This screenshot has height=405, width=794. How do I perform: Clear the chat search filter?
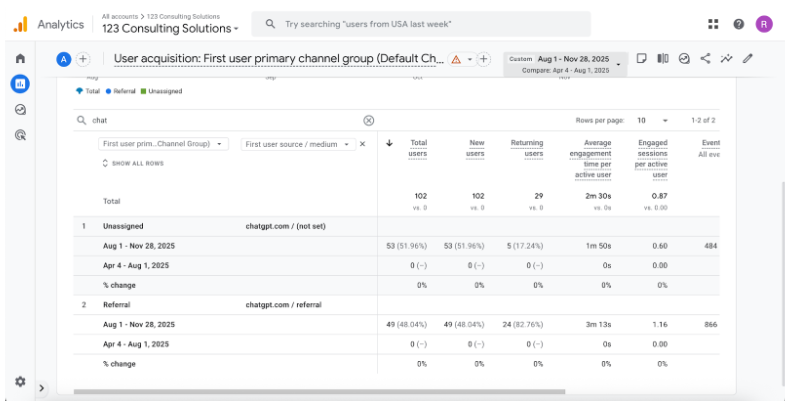[368, 121]
